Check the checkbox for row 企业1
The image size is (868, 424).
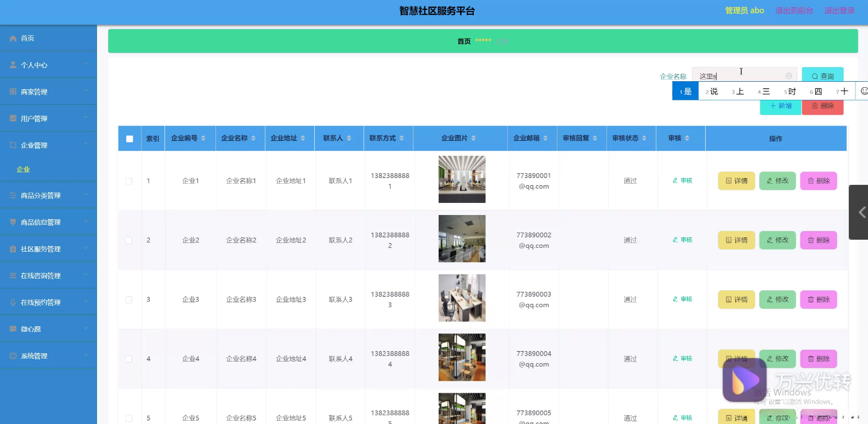(x=129, y=181)
